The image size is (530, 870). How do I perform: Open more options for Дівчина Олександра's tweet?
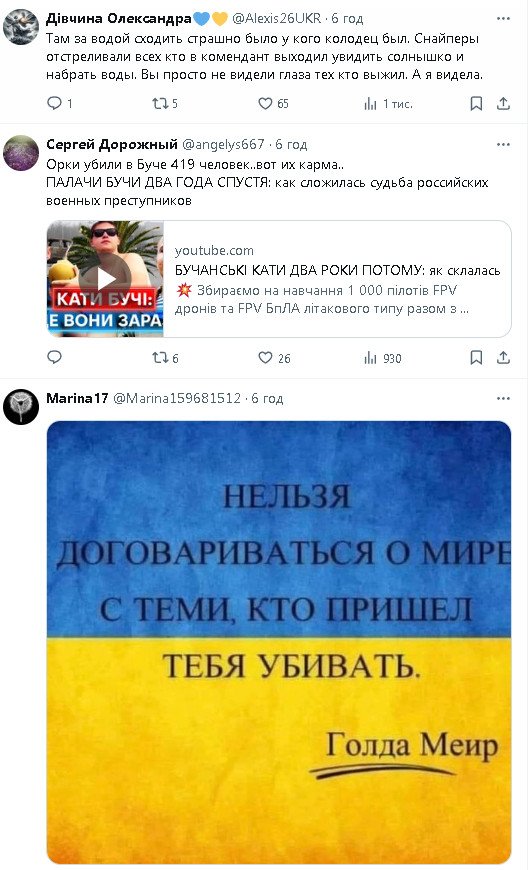503,18
